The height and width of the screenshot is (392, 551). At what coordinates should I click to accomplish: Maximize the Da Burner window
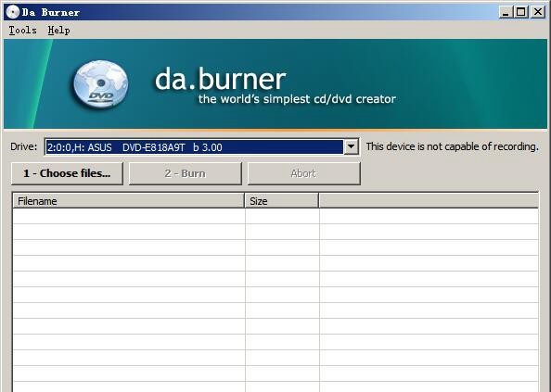tap(520, 12)
